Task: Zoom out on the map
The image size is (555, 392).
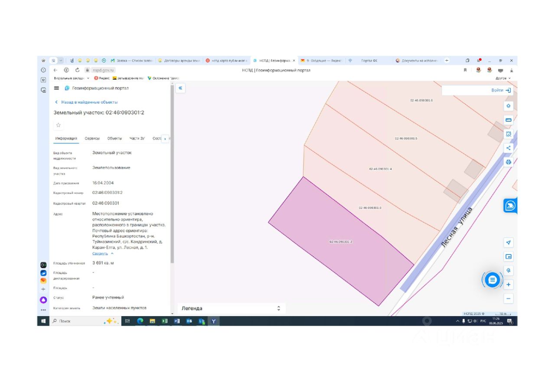Action: click(x=509, y=298)
